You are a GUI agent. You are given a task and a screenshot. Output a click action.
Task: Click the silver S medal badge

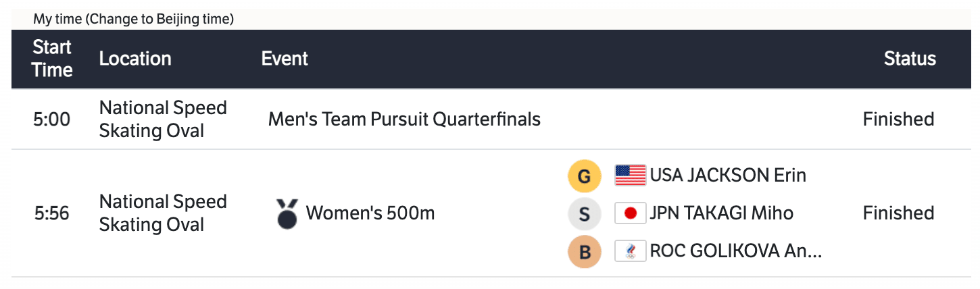tap(585, 215)
